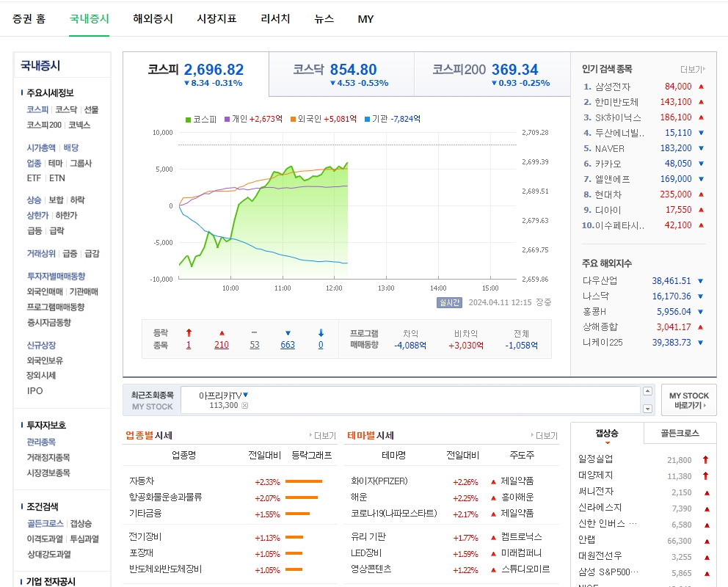Open 화이자(PFIZER) theme
Viewport: 728px width, 587px height.
click(x=379, y=481)
